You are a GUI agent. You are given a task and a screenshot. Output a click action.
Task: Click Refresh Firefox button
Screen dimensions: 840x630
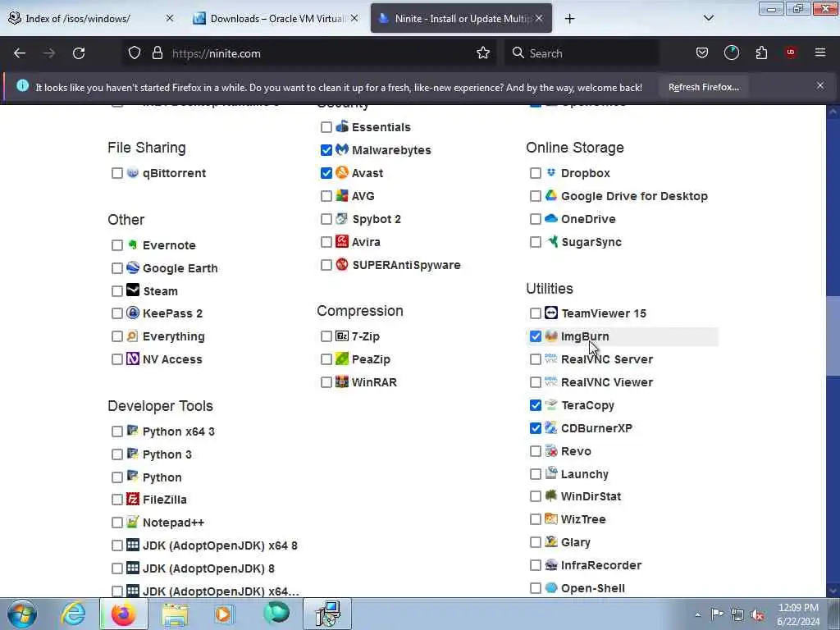tap(703, 87)
